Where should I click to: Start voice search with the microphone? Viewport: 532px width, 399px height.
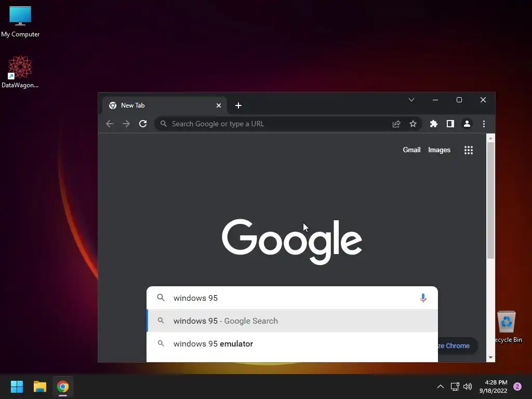pyautogui.click(x=423, y=298)
